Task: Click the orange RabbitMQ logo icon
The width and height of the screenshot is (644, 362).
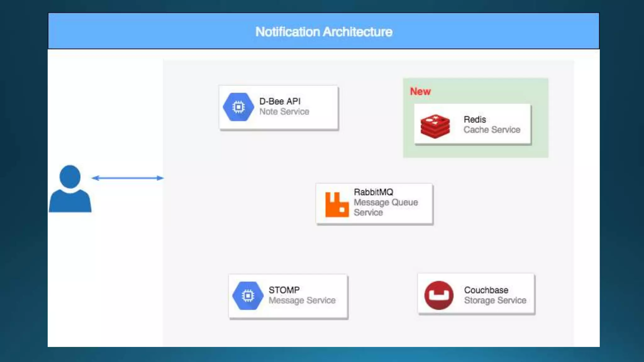Action: tap(337, 205)
